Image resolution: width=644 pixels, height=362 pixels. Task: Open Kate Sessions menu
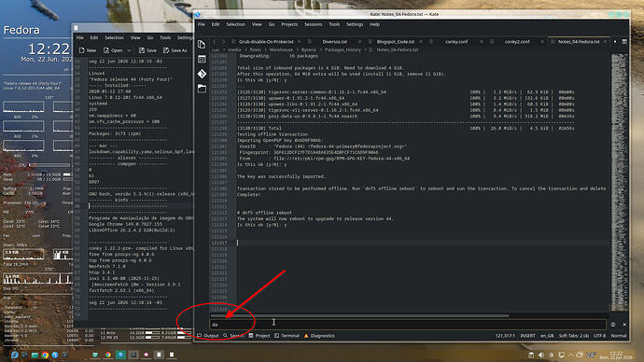(x=314, y=24)
